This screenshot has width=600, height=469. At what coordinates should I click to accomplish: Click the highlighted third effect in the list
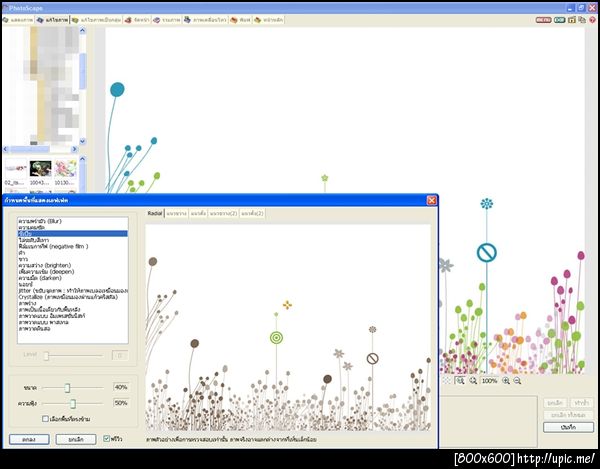click(73, 233)
